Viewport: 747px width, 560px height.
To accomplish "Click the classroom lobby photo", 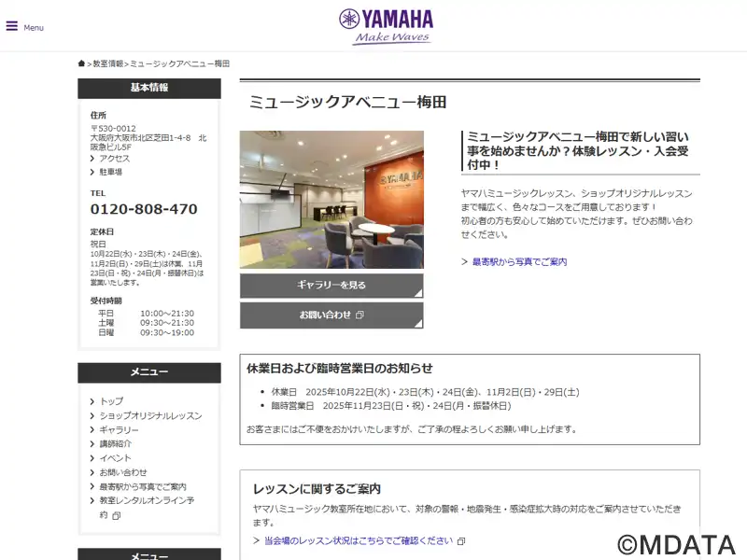I will coord(331,200).
